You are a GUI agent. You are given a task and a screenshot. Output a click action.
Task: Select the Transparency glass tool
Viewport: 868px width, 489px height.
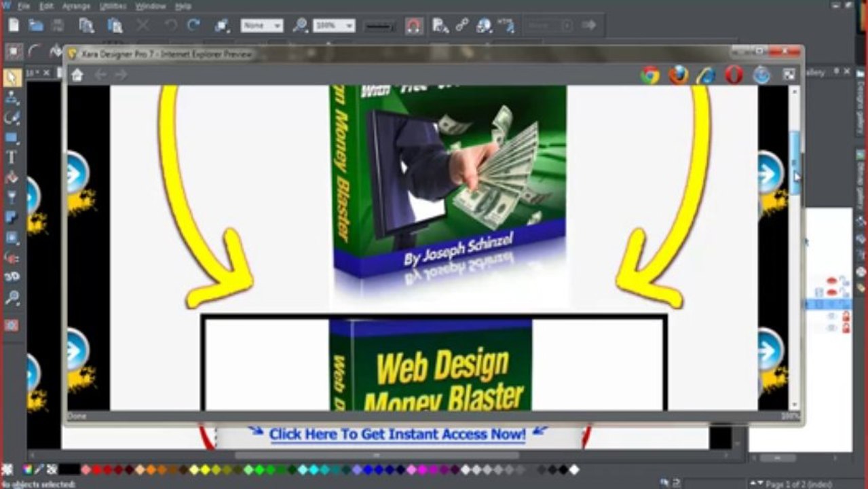coord(12,198)
